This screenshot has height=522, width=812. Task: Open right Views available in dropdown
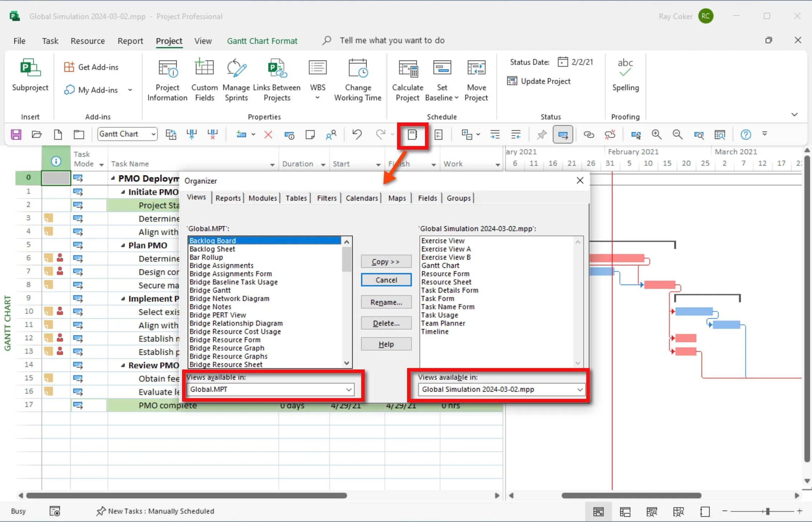(580, 390)
